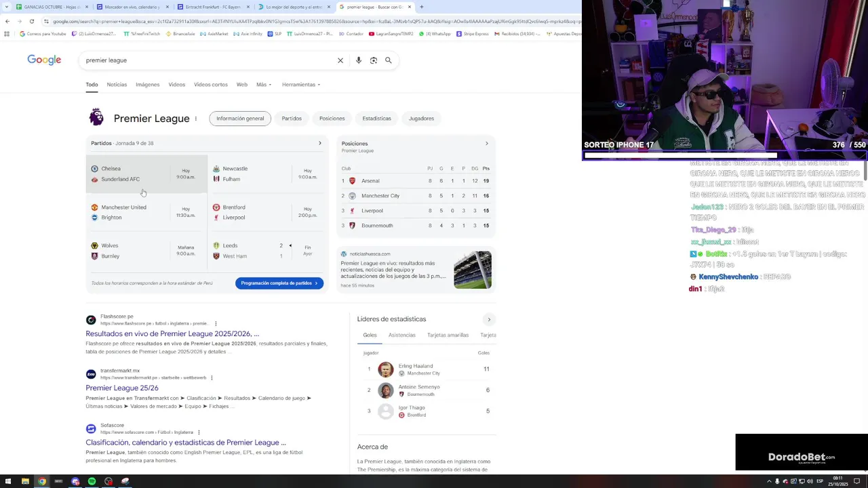Click Arsenal row in the standings table

point(416,181)
